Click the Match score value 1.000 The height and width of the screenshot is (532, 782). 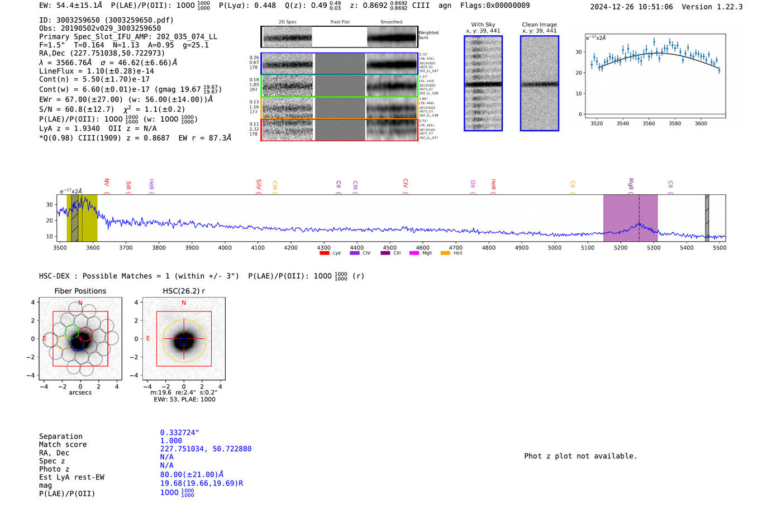171,440
